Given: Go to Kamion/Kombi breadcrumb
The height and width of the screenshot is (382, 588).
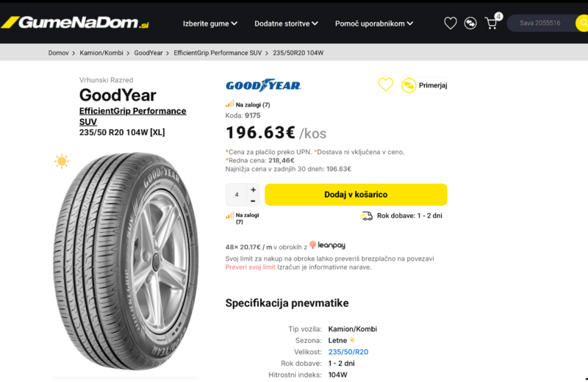Looking at the screenshot, I should pos(101,53).
